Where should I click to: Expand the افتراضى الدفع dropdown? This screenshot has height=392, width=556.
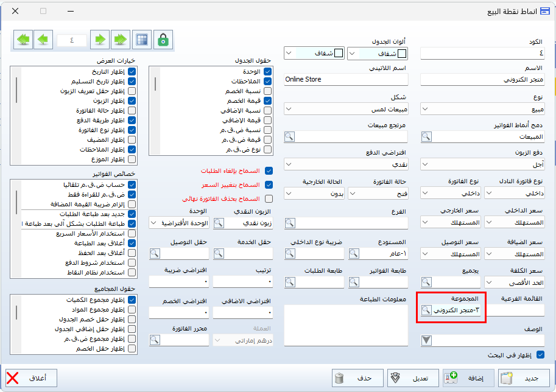click(x=346, y=164)
